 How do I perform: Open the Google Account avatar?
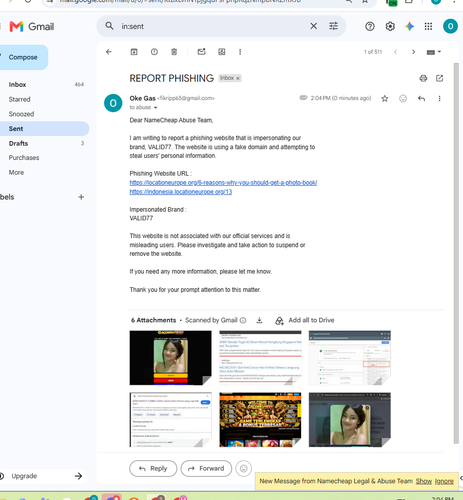click(x=450, y=26)
